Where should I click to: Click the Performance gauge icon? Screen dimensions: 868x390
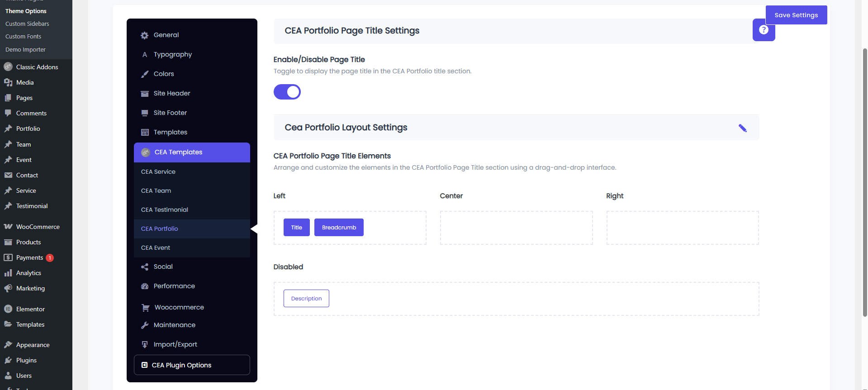(145, 286)
